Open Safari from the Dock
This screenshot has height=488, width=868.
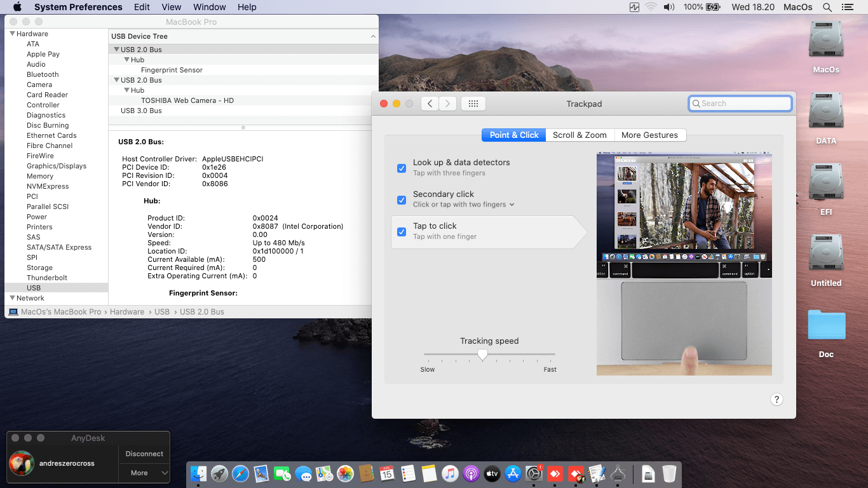240,473
